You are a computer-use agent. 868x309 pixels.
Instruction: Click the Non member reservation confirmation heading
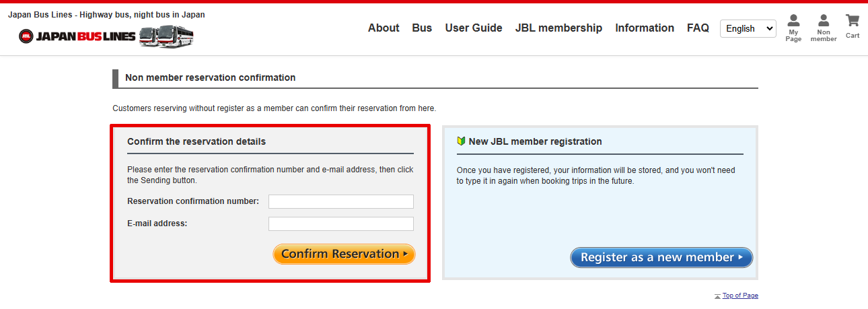coord(210,77)
